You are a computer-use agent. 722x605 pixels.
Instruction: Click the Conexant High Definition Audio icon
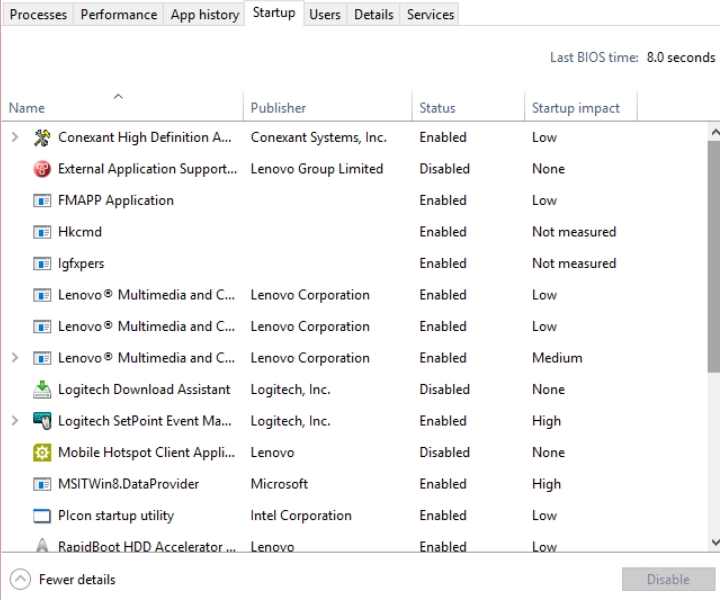[x=42, y=138]
